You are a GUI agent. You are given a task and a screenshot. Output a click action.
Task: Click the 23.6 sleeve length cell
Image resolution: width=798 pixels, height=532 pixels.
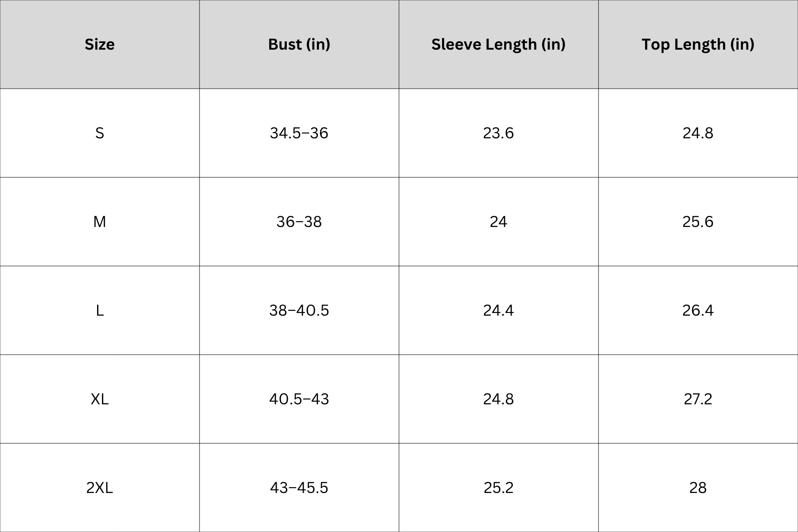click(499, 133)
